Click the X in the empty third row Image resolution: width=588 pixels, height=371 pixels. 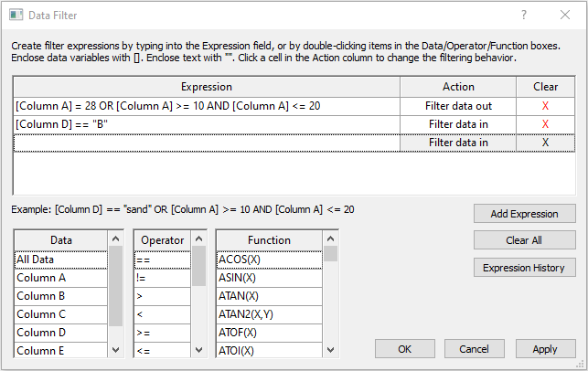(545, 143)
